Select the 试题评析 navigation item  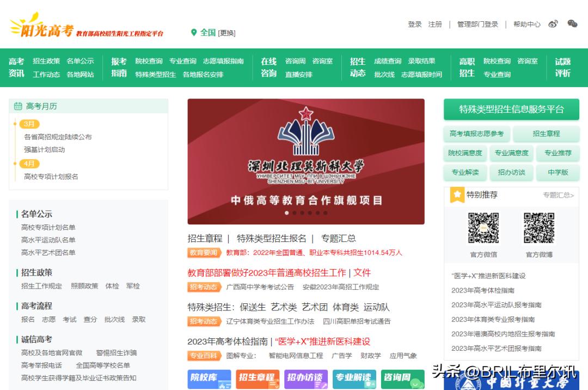click(562, 68)
